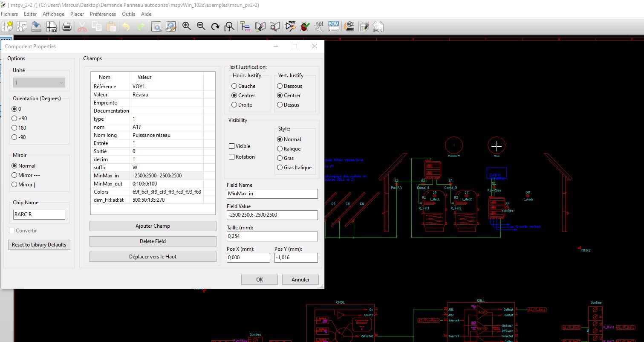The image size is (644, 342).
Task: Click the Zoom In magnifier icon
Action: click(186, 26)
